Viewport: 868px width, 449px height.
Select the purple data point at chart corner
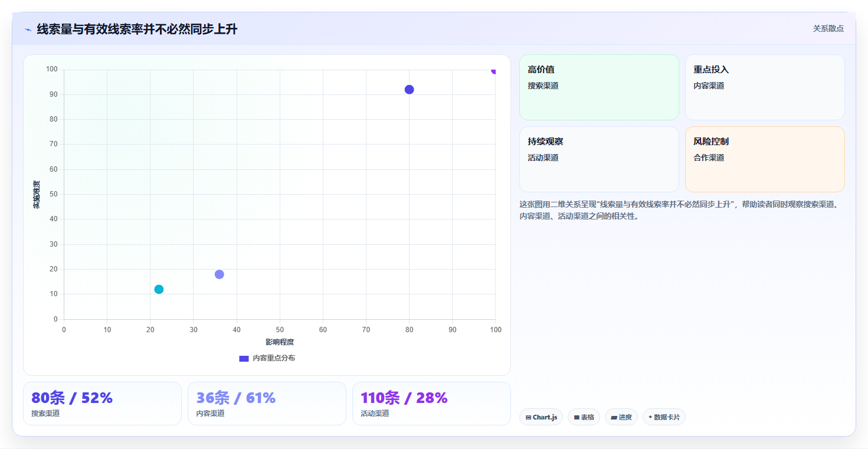pos(494,70)
